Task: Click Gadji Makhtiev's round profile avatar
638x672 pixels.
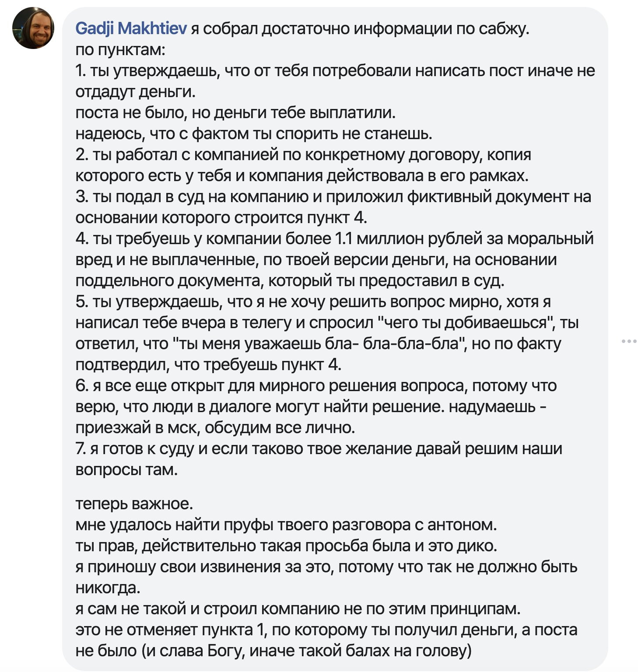Action: (33, 28)
